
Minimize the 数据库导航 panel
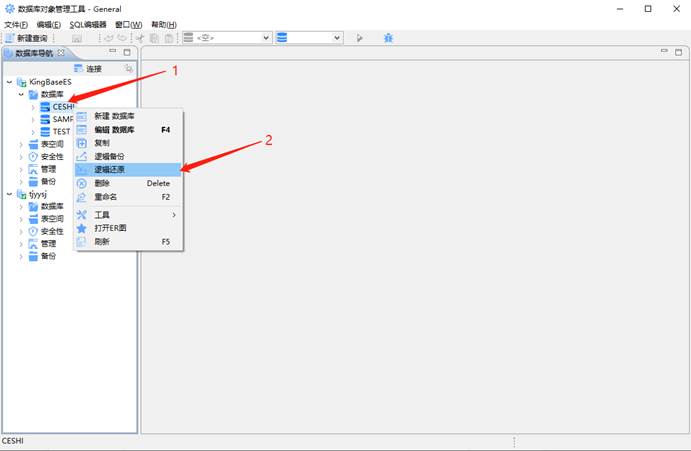pos(113,51)
